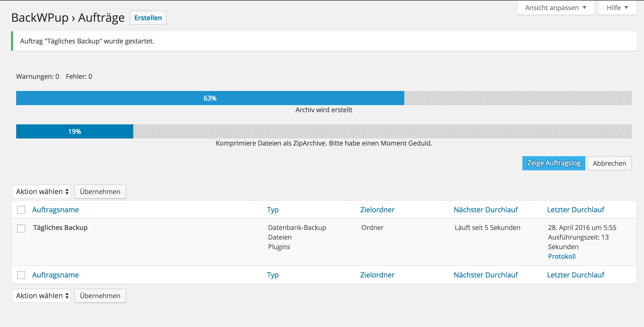Open the Protokoll log link

[x=562, y=256]
